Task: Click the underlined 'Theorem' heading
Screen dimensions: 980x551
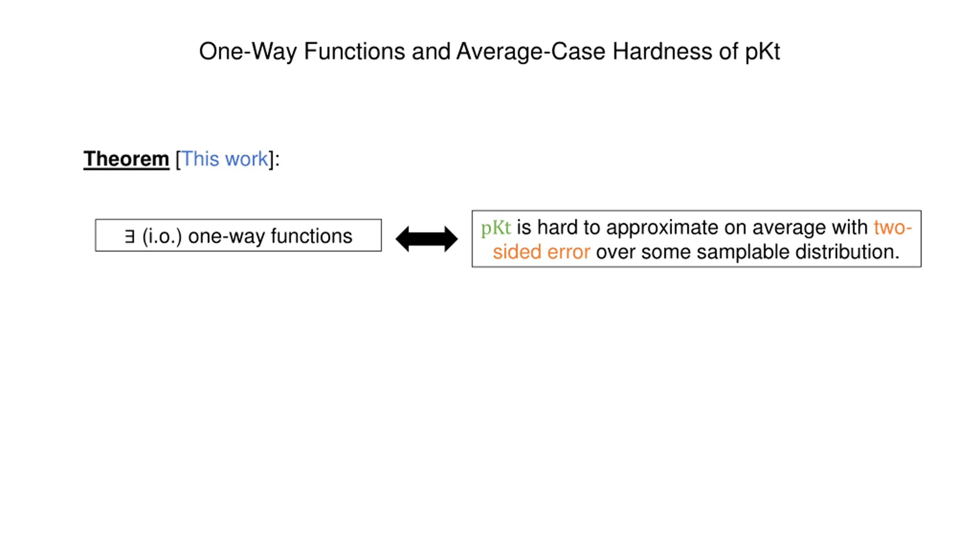Action: pyautogui.click(x=126, y=159)
